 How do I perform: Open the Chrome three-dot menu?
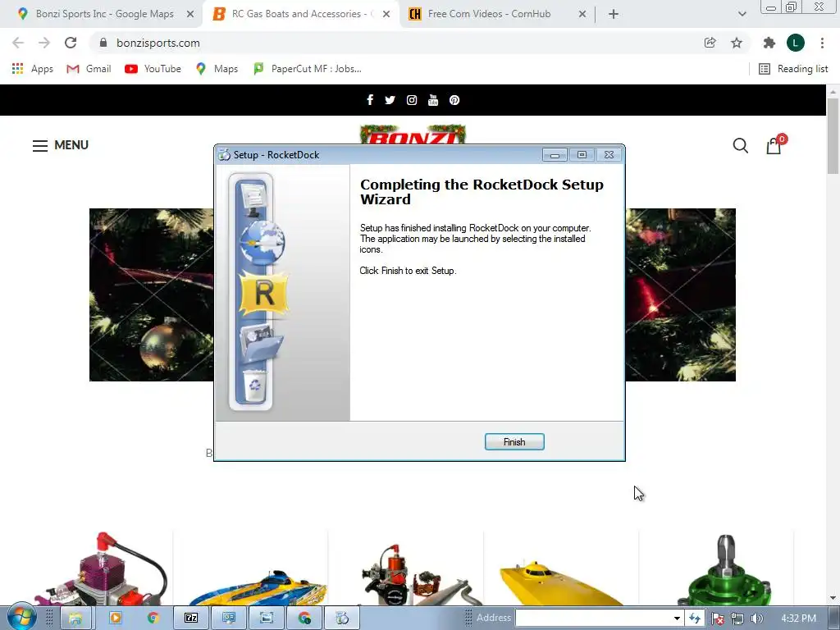tap(822, 43)
